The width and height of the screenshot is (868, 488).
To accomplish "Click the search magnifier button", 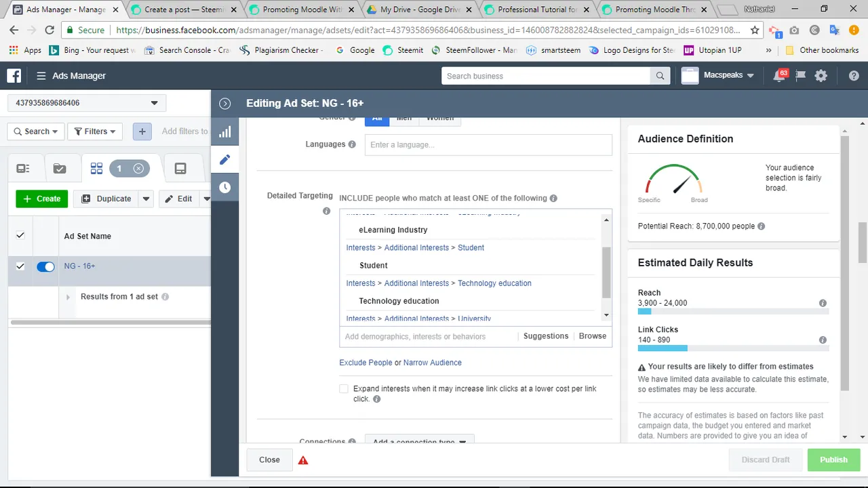I will [660, 76].
